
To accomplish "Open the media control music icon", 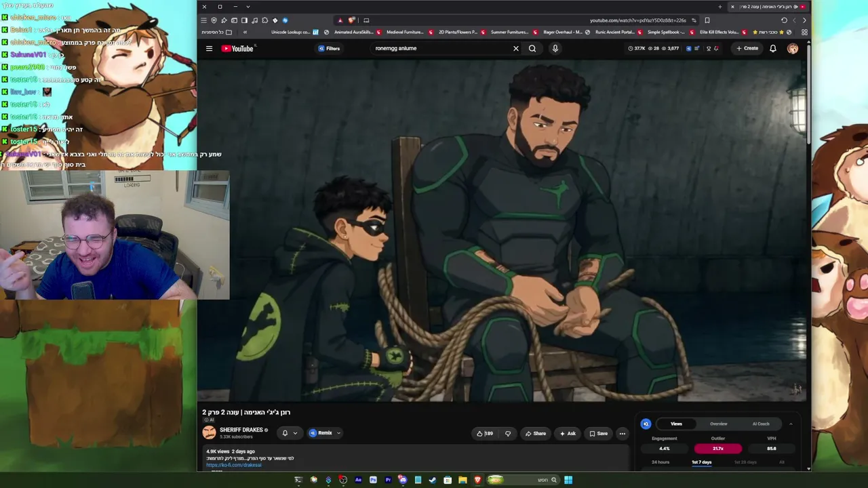I will click(254, 20).
